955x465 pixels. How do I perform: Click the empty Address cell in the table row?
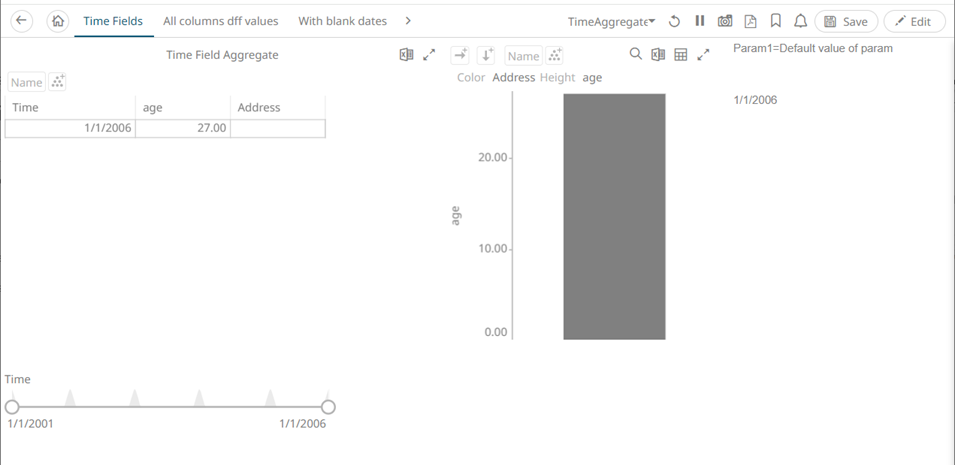pos(278,129)
